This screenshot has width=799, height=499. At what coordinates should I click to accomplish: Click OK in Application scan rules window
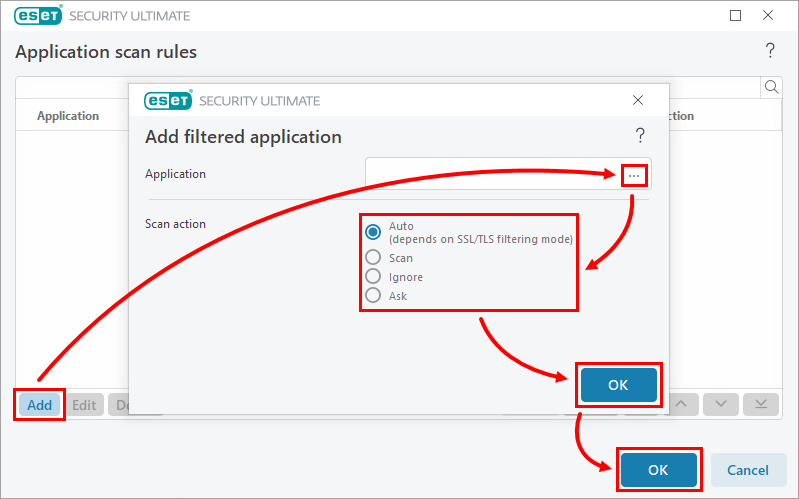pos(658,470)
